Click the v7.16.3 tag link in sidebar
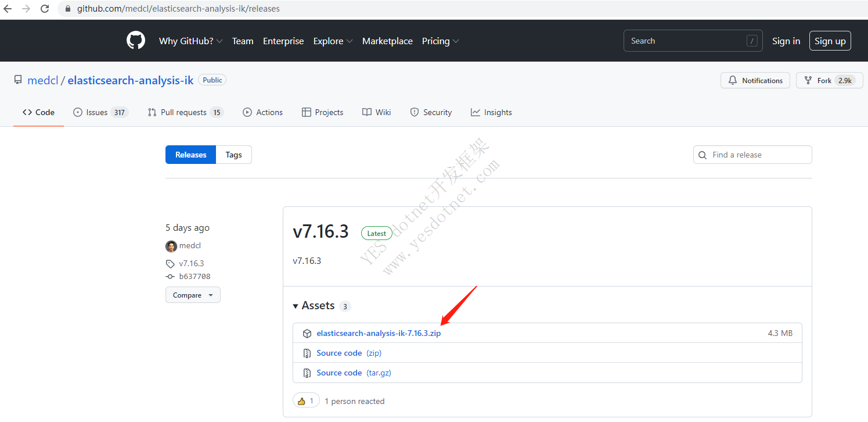868x422 pixels. [192, 264]
